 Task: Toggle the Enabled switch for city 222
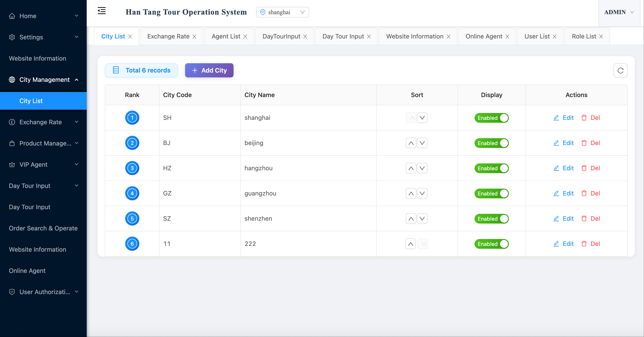tap(491, 244)
